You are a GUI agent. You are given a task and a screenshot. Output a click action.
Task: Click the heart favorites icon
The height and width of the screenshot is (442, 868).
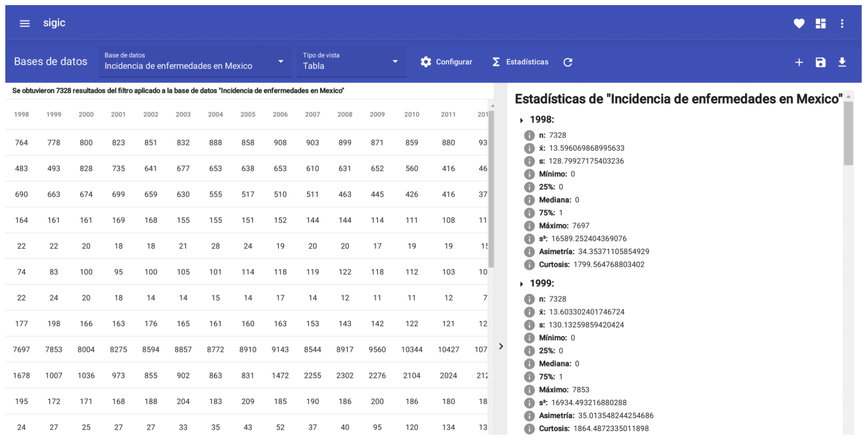(799, 23)
